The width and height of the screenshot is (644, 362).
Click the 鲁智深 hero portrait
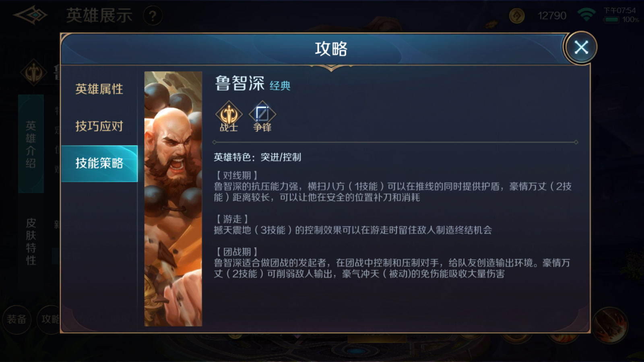pos(173,199)
